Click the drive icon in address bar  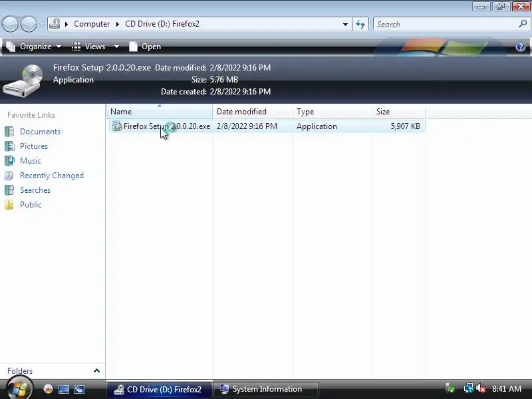click(x=55, y=24)
